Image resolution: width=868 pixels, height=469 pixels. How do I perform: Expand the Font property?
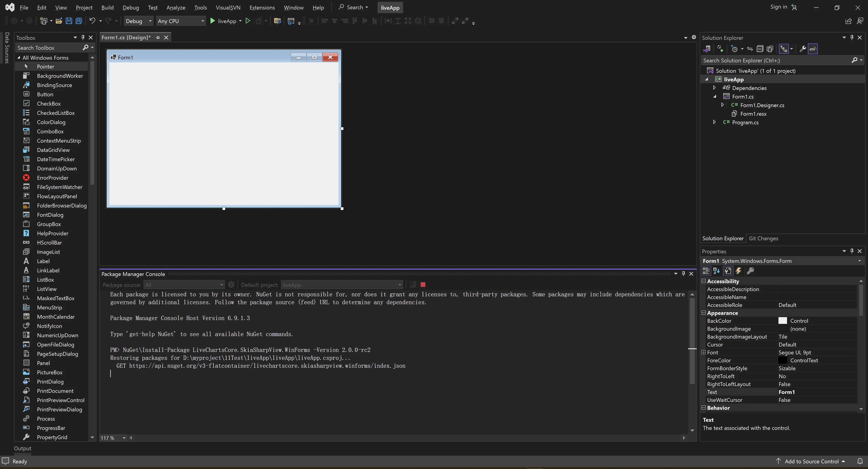(x=704, y=352)
